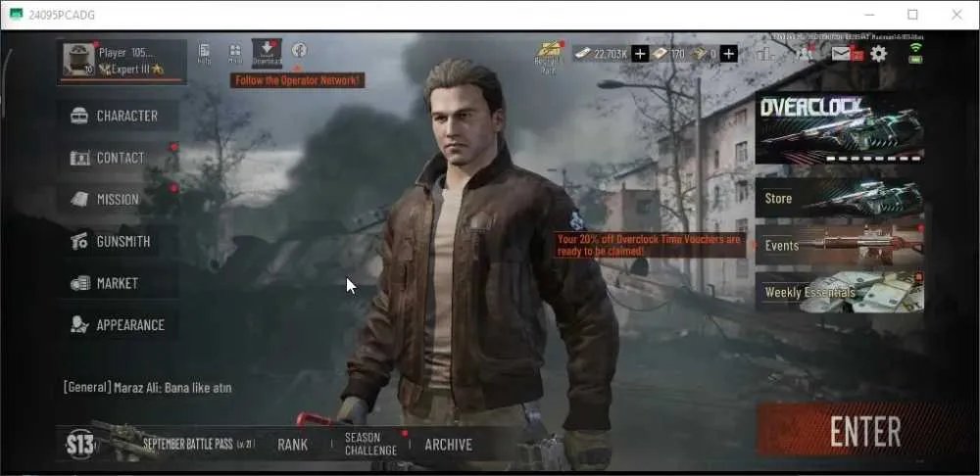Open the leaderboard bar chart icon
Screen dimensions: 980x476
[x=765, y=54]
